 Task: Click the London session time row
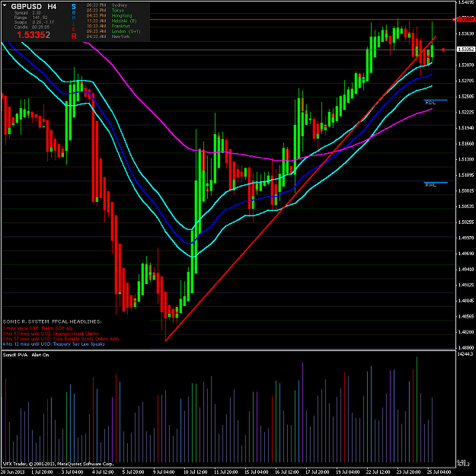point(113,31)
